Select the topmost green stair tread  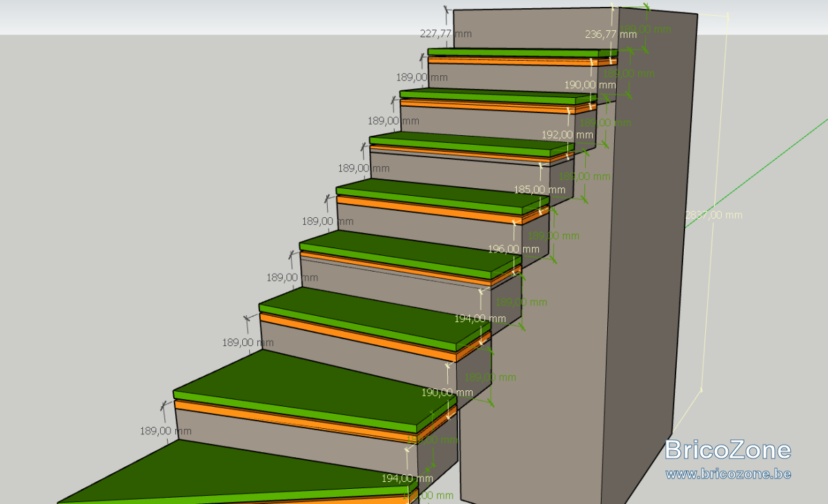(522, 52)
